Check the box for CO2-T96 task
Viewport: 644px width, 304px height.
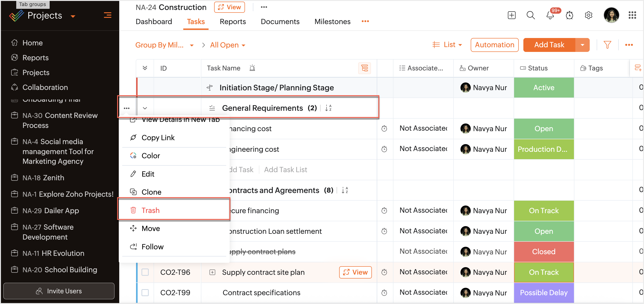pos(145,272)
